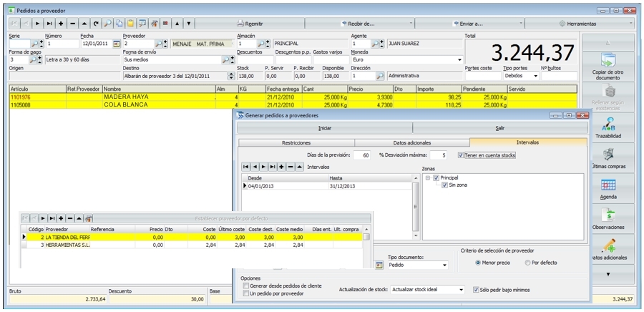The image size is (644, 312).
Task: Click the Salir button
Action: pos(500,127)
